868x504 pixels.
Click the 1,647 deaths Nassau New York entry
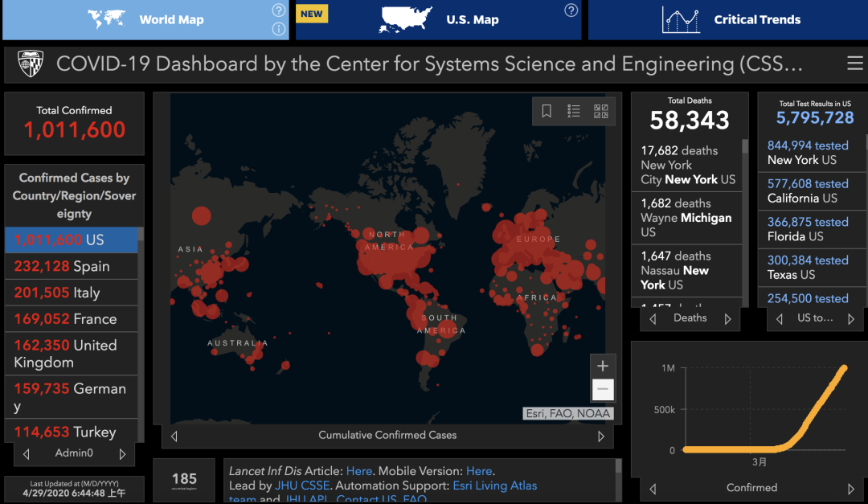tap(686, 270)
